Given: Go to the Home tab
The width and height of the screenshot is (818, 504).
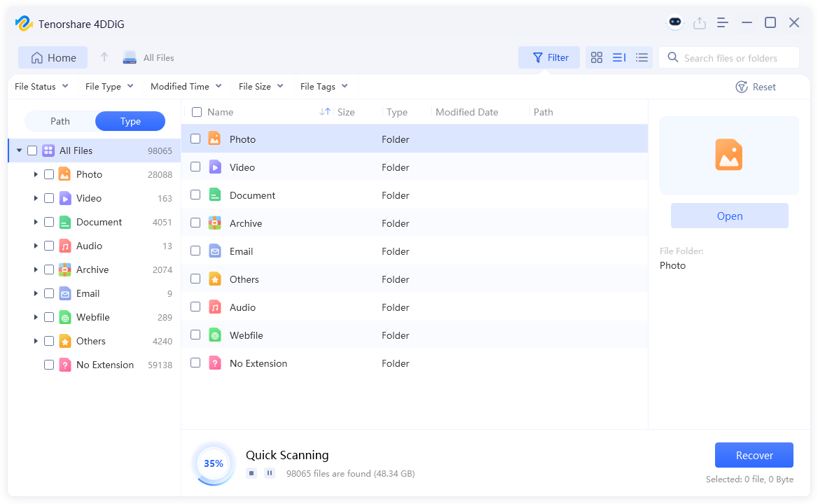Looking at the screenshot, I should point(53,58).
